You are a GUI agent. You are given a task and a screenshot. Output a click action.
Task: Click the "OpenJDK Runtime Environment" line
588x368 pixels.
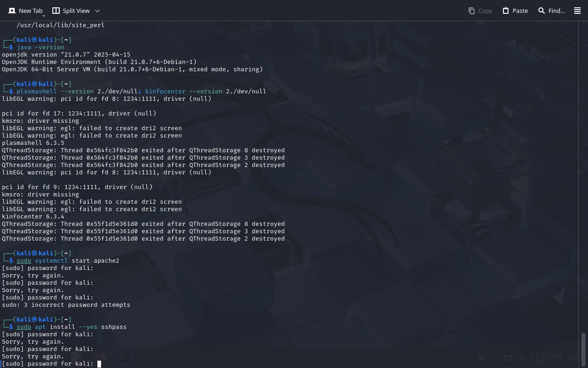pos(99,62)
